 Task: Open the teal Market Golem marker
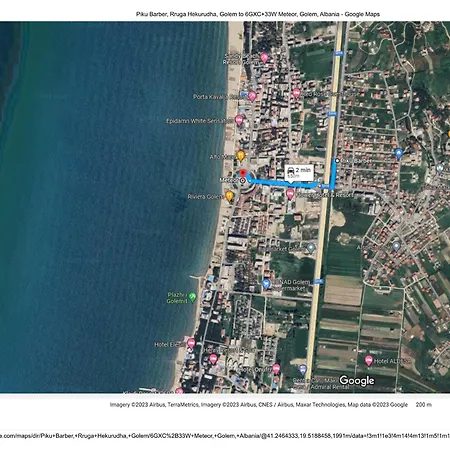[311, 248]
